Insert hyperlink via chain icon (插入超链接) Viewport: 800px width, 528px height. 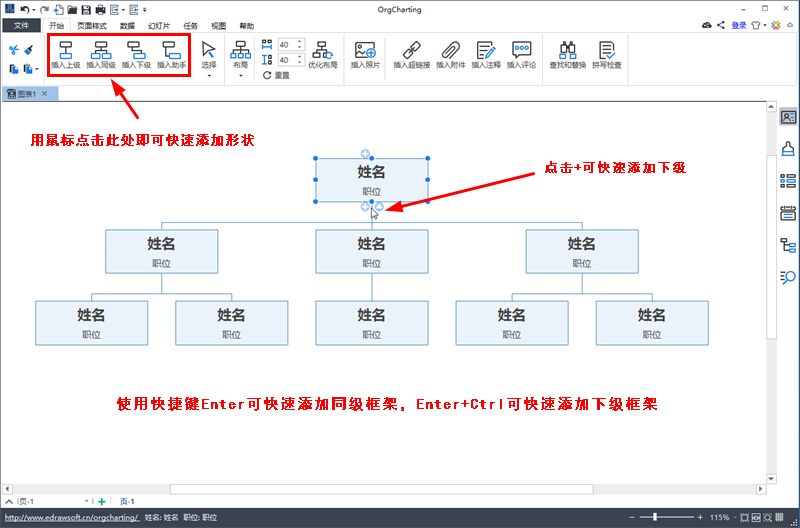412,55
